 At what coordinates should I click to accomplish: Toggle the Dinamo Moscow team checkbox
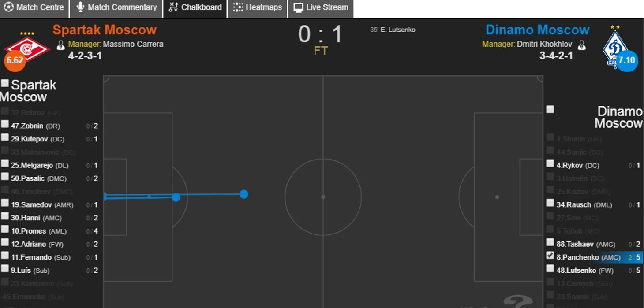click(550, 109)
